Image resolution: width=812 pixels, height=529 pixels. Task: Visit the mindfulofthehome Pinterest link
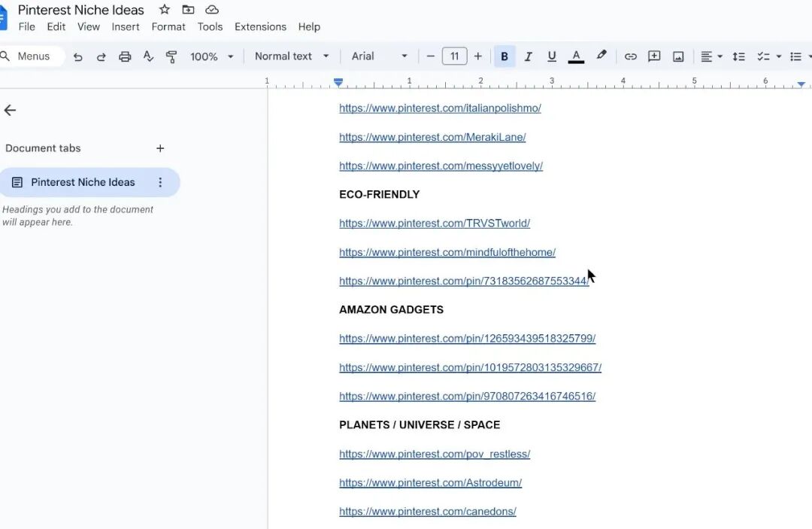(447, 252)
